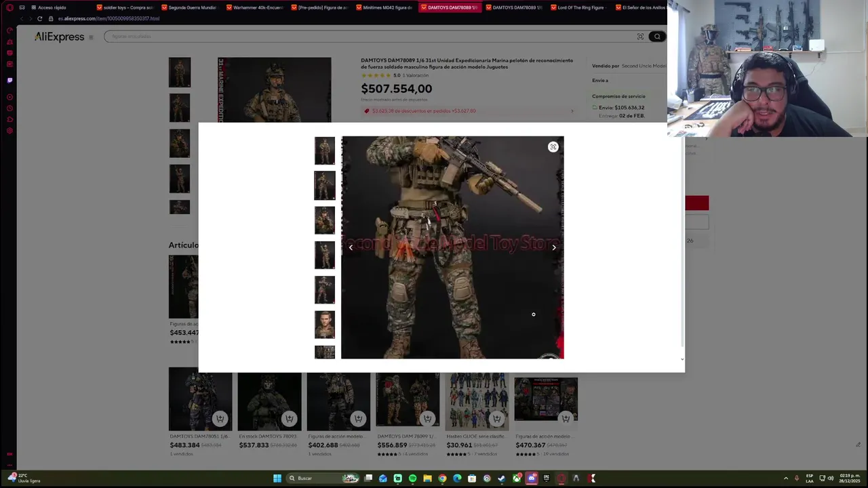
Task: Open Discord from the taskbar
Action: tap(532, 479)
